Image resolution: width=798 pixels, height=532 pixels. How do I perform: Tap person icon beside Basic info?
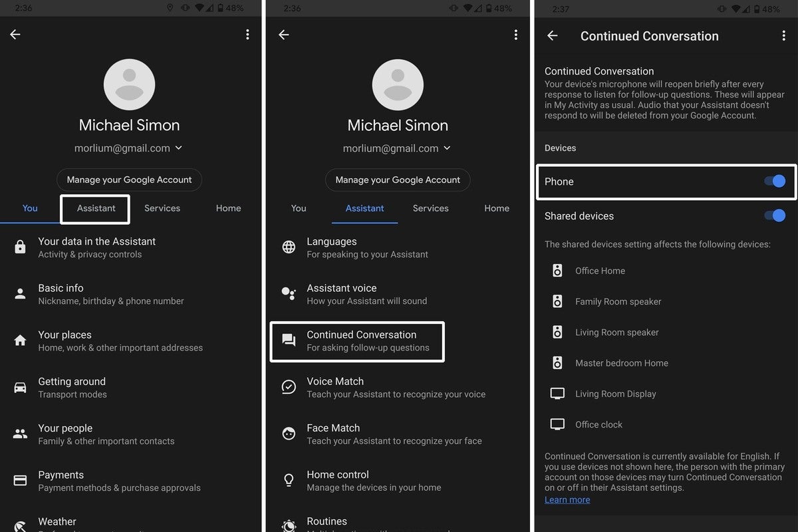tap(21, 294)
